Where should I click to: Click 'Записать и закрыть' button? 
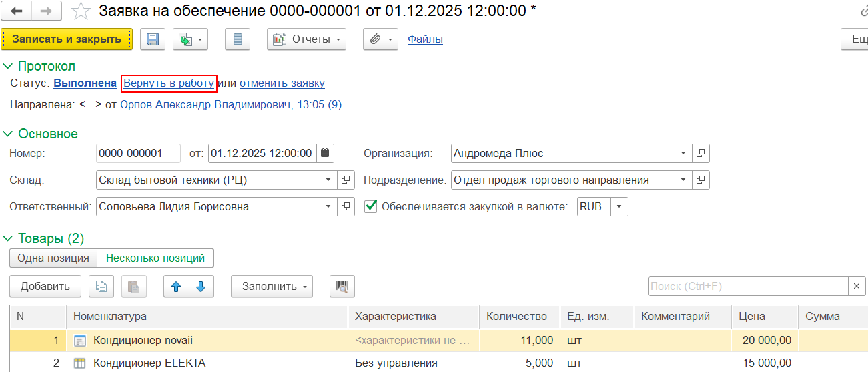pos(67,39)
